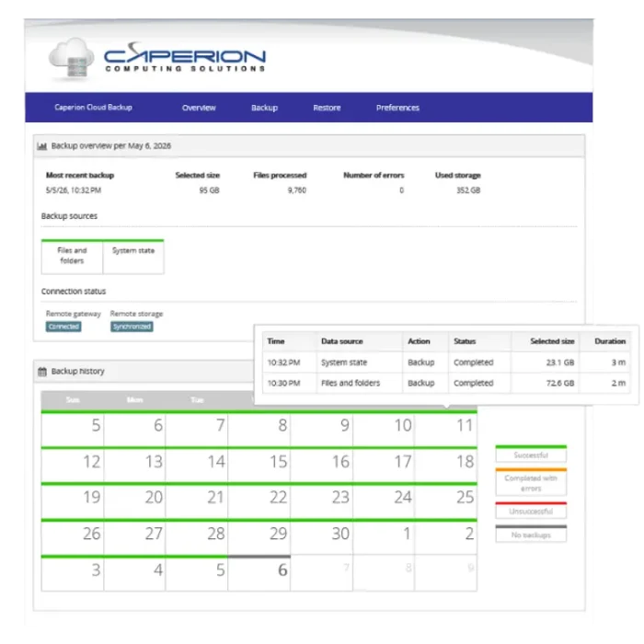Select calendar day 15
The width and height of the screenshot is (644, 644).
point(259,464)
